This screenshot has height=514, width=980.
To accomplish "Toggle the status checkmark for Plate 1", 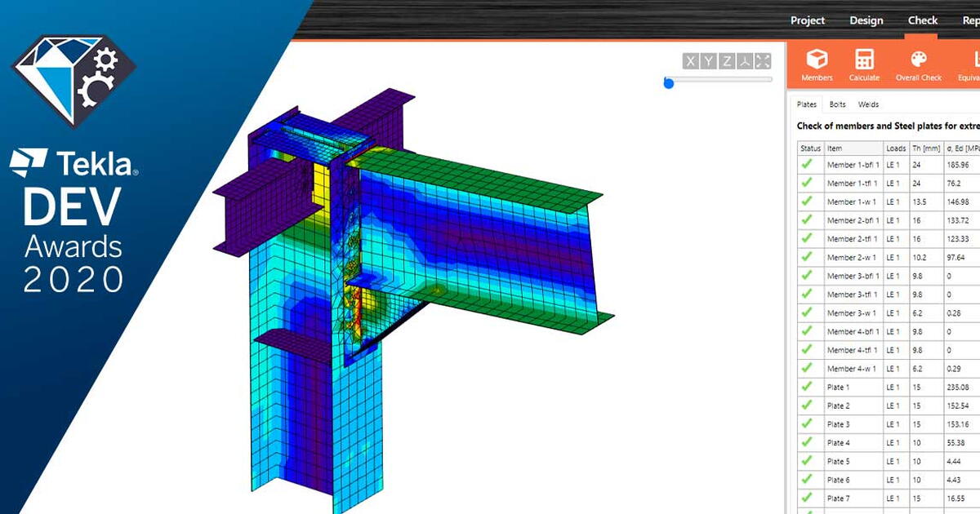I will coord(806,387).
